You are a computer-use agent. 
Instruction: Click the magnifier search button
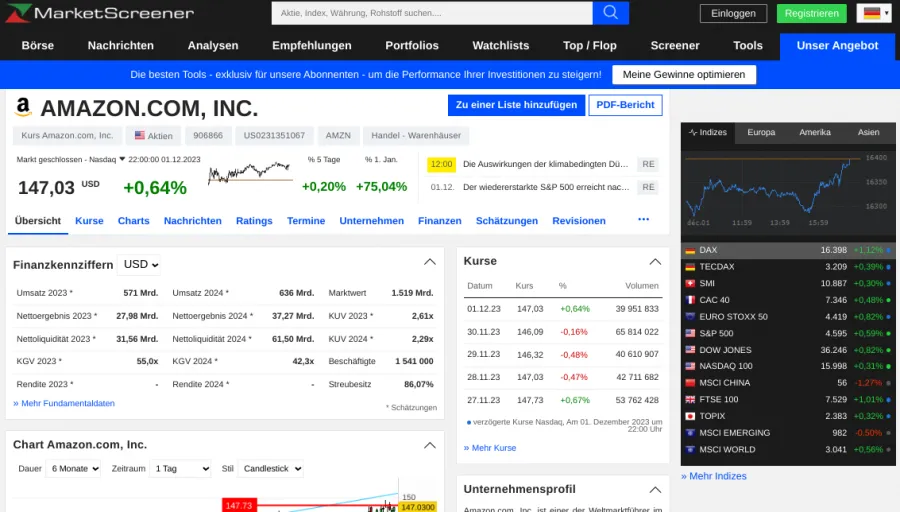[x=610, y=13]
